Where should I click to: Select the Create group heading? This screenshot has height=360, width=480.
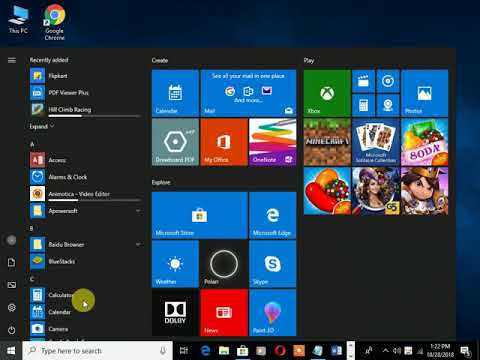pyautogui.click(x=160, y=60)
